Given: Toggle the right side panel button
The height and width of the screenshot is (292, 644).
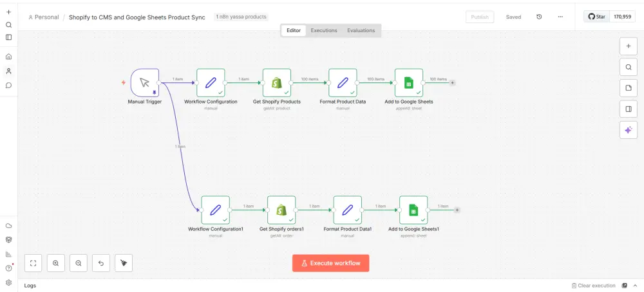Looking at the screenshot, I should (629, 109).
